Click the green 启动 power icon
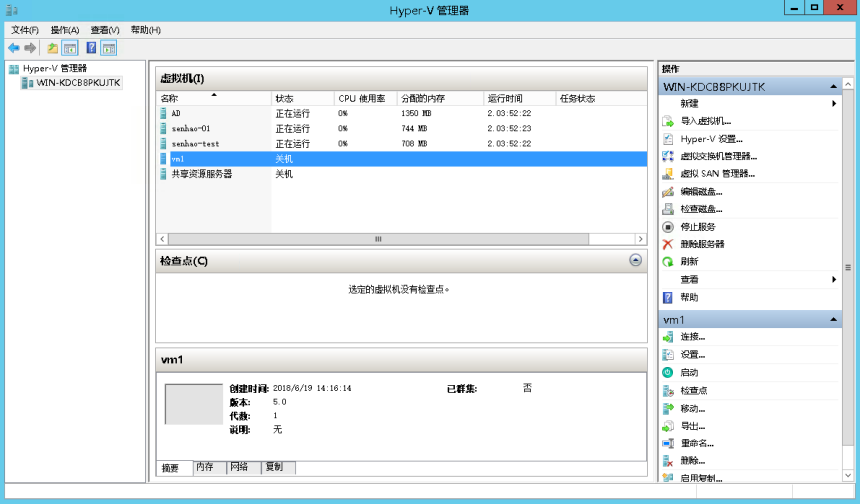The image size is (860, 504). point(667,372)
